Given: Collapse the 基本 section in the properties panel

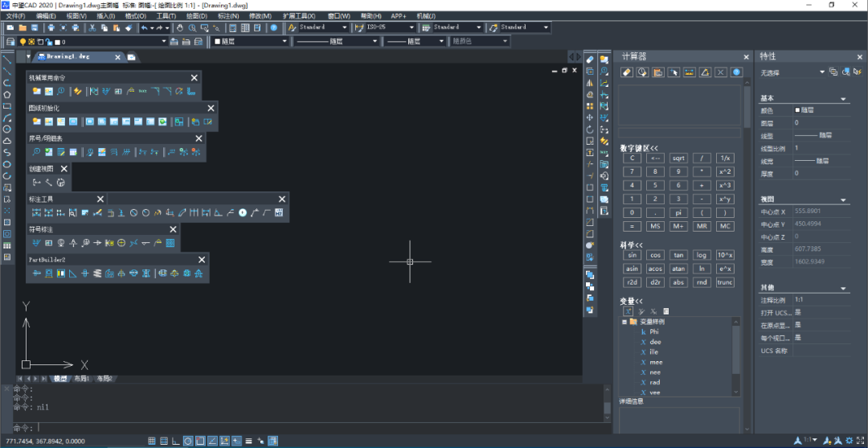Looking at the screenshot, I should pyautogui.click(x=844, y=100).
